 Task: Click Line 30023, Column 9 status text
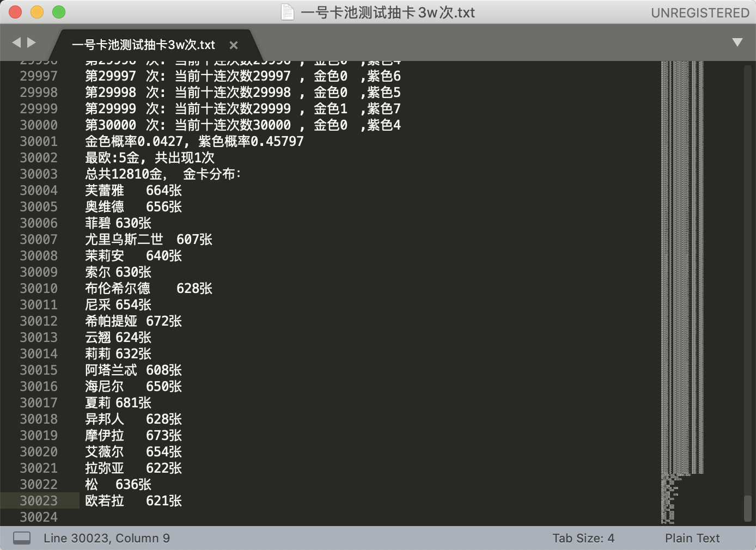point(107,538)
